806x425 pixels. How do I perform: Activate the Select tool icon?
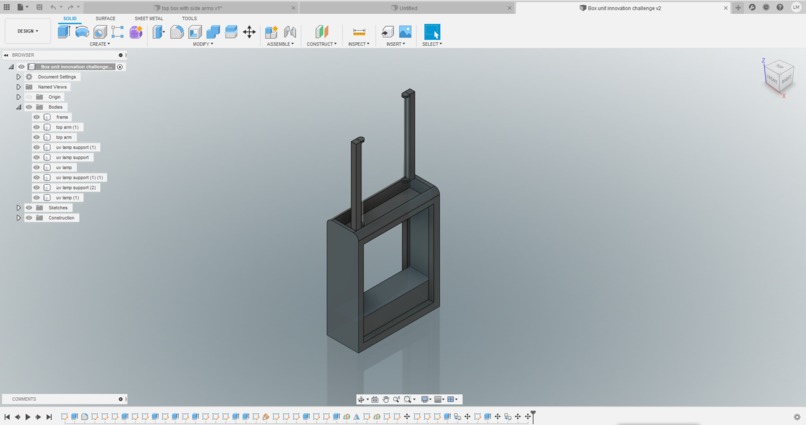(432, 32)
